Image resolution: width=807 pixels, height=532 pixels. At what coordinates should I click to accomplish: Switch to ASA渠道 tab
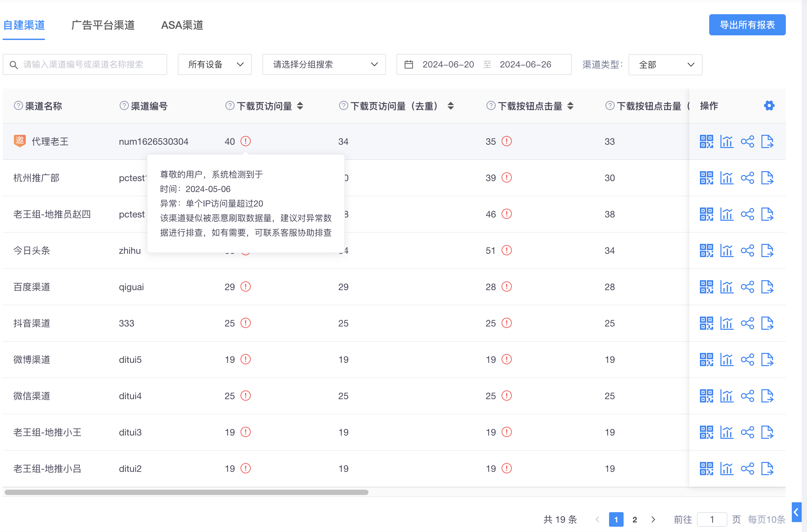182,25
